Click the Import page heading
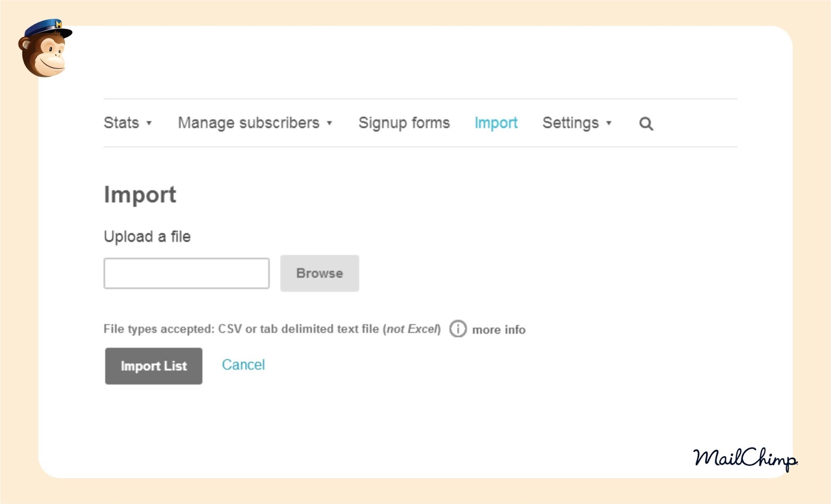This screenshot has width=831, height=504. click(140, 195)
